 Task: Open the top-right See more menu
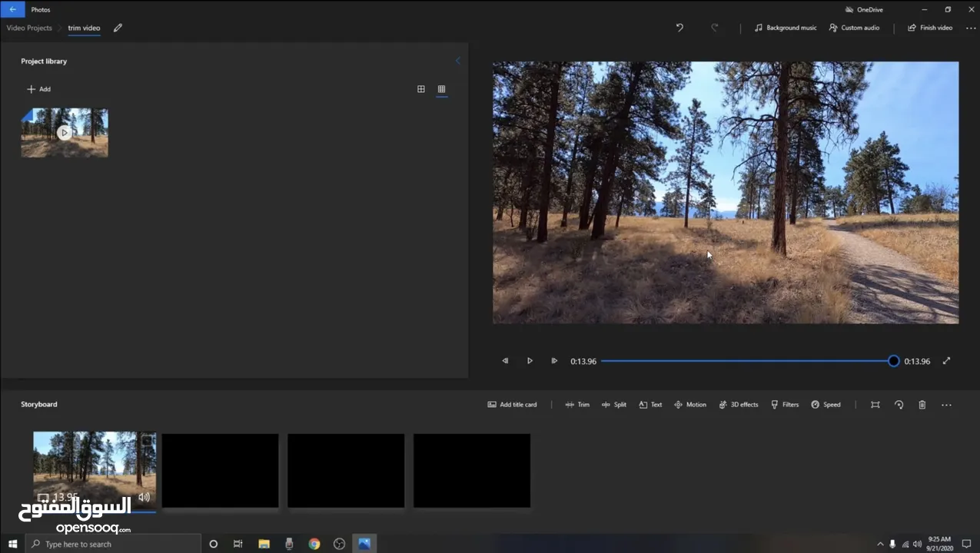[x=970, y=28]
